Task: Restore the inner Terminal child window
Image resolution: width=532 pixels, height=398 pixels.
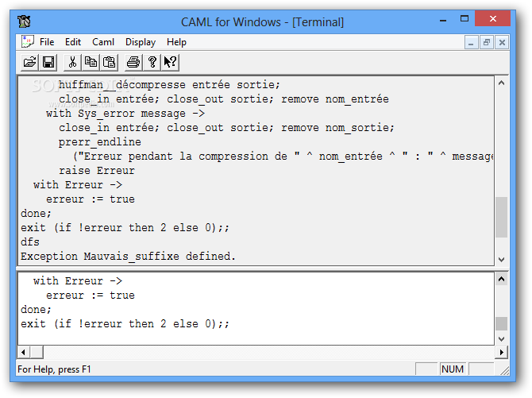Action: pos(487,42)
